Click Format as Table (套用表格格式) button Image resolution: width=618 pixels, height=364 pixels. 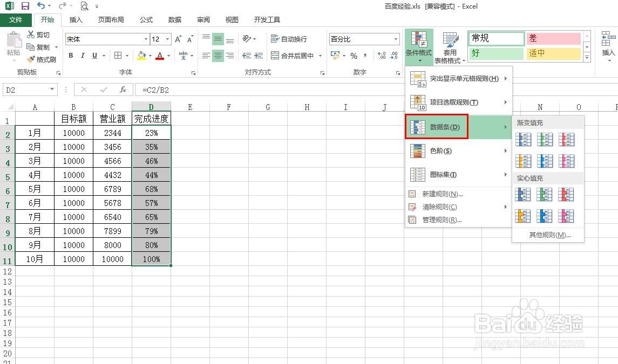pyautogui.click(x=450, y=46)
